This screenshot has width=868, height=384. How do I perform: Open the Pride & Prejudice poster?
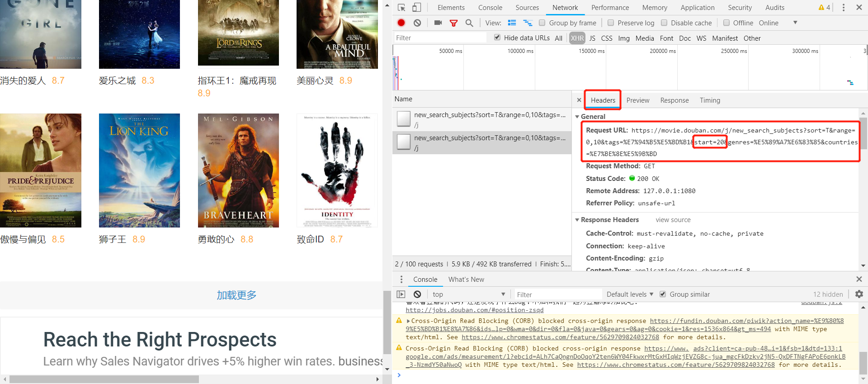point(41,171)
